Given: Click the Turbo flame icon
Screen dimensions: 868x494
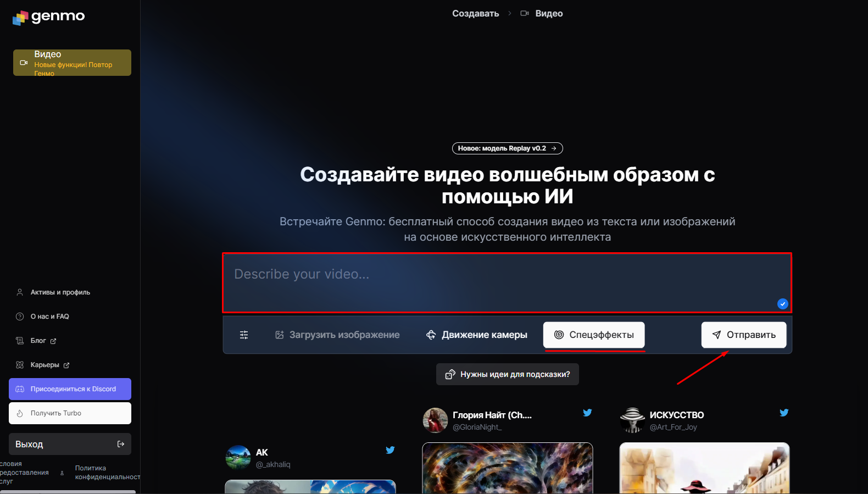Looking at the screenshot, I should [20, 413].
